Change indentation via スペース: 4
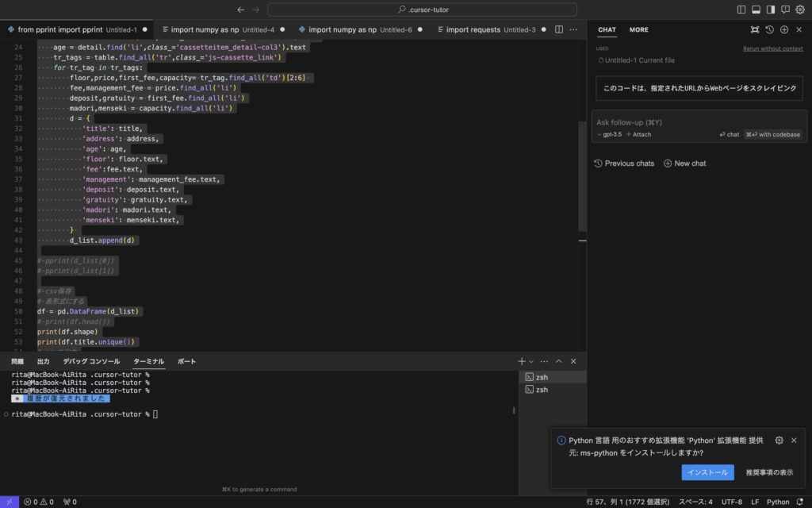 click(695, 502)
